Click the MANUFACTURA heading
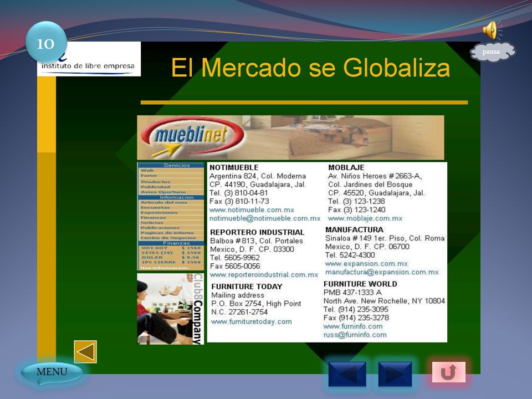 tap(354, 229)
